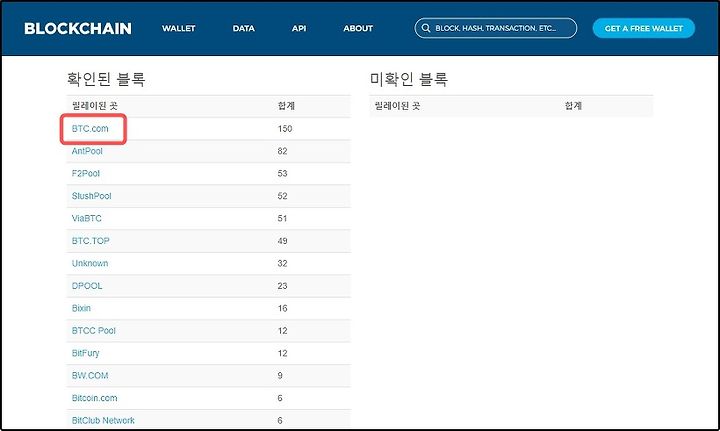Open the DPOOL link
Image resolution: width=720 pixels, height=431 pixels.
click(87, 286)
